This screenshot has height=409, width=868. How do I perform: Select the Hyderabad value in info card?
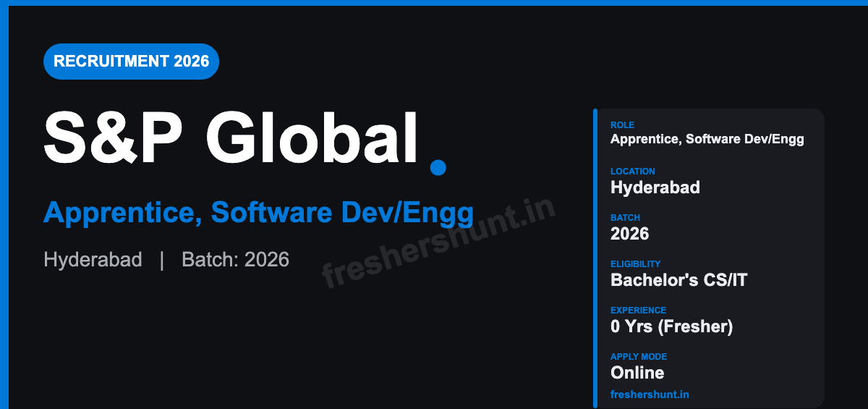[x=655, y=187]
